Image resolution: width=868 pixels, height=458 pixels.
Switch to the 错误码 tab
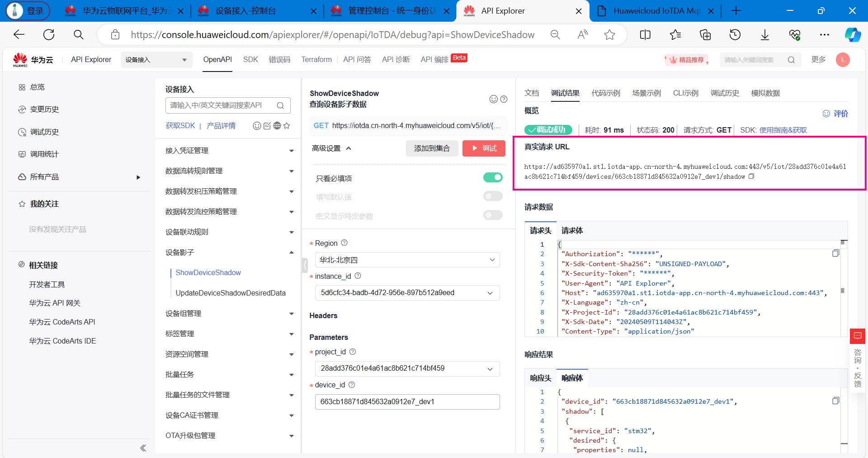(279, 60)
